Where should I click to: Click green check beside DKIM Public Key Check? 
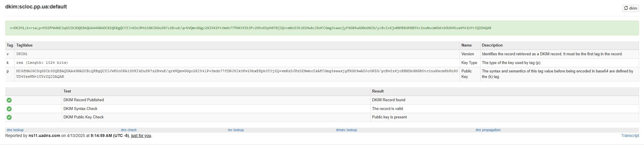(x=9, y=117)
